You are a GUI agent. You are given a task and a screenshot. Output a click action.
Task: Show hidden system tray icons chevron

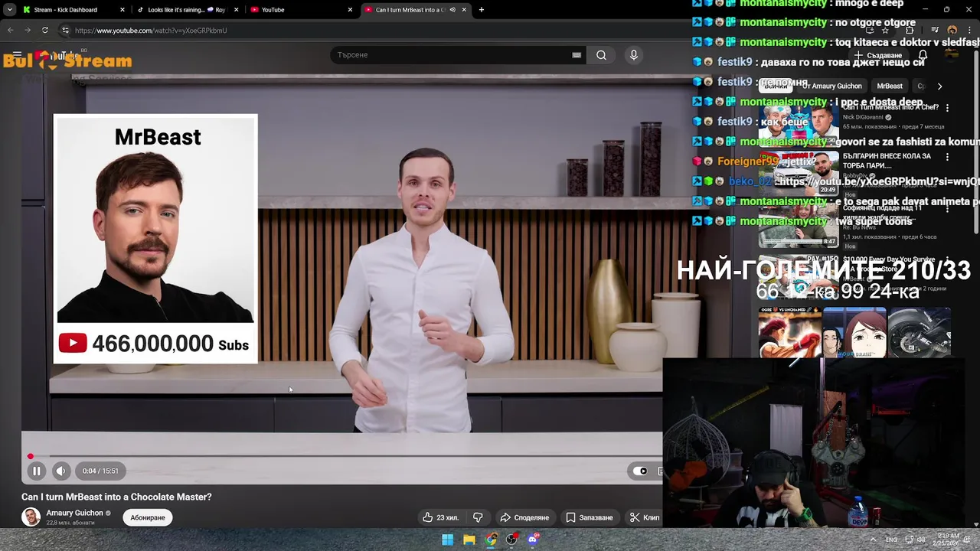(873, 540)
